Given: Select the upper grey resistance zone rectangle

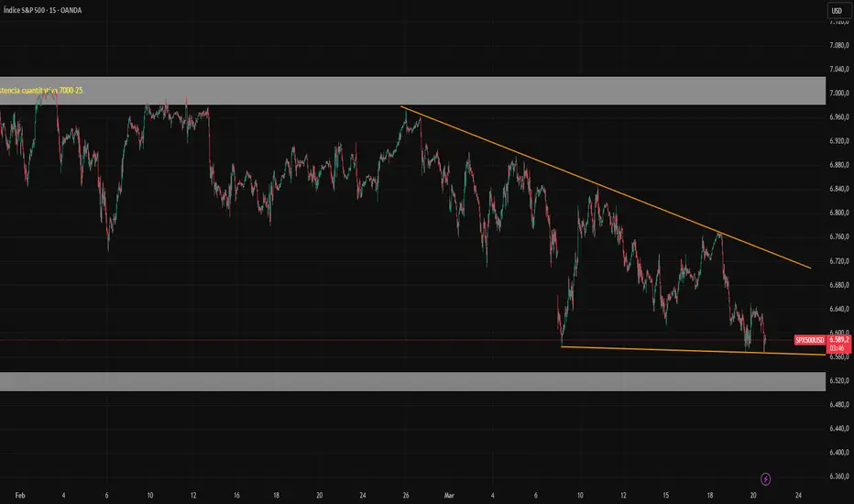Looking at the screenshot, I should (413, 91).
